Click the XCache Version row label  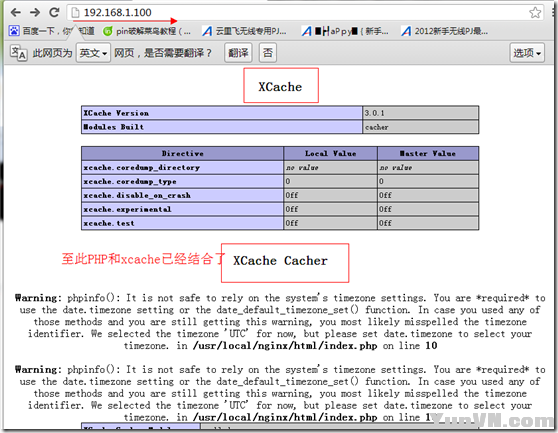coord(116,113)
